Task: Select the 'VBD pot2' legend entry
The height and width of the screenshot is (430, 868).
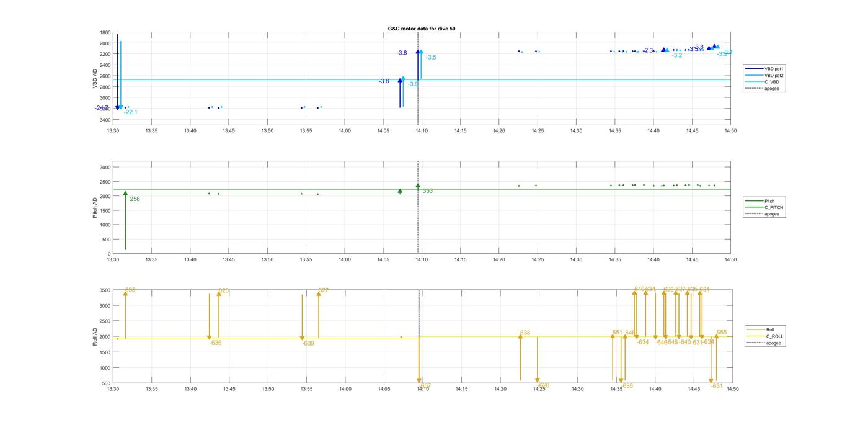Action: (x=764, y=75)
